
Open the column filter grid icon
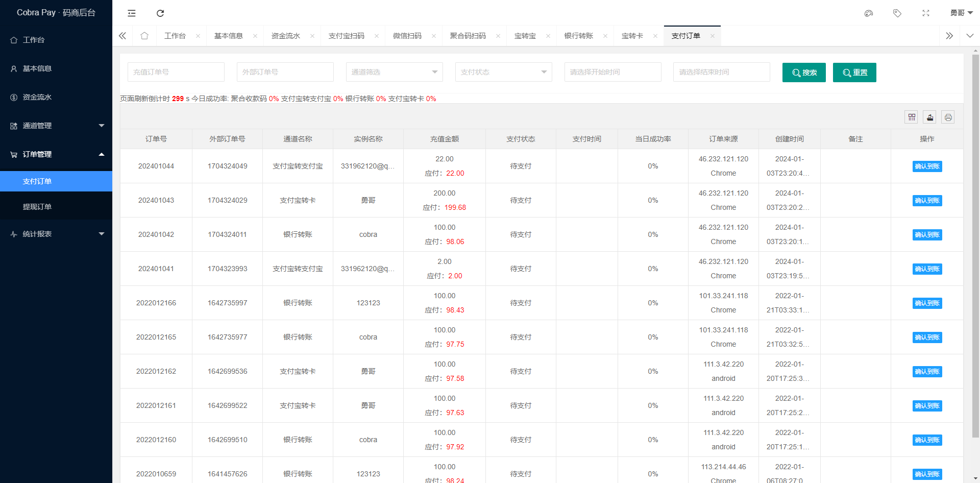[x=912, y=117]
